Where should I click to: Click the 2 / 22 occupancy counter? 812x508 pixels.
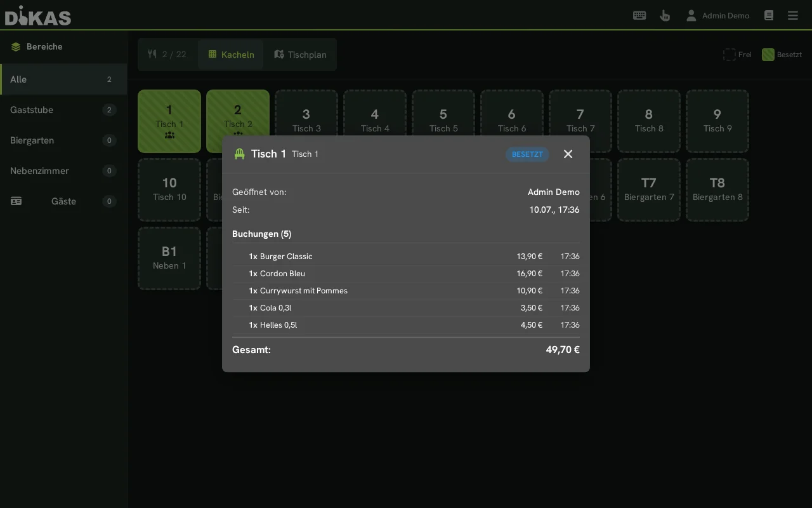167,55
